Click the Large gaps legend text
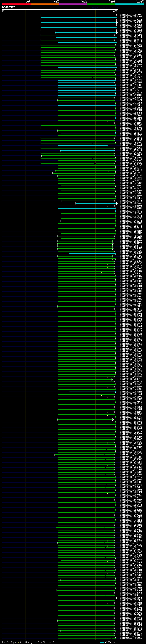The width and height of the screenshot is (146, 644). coord(28,642)
